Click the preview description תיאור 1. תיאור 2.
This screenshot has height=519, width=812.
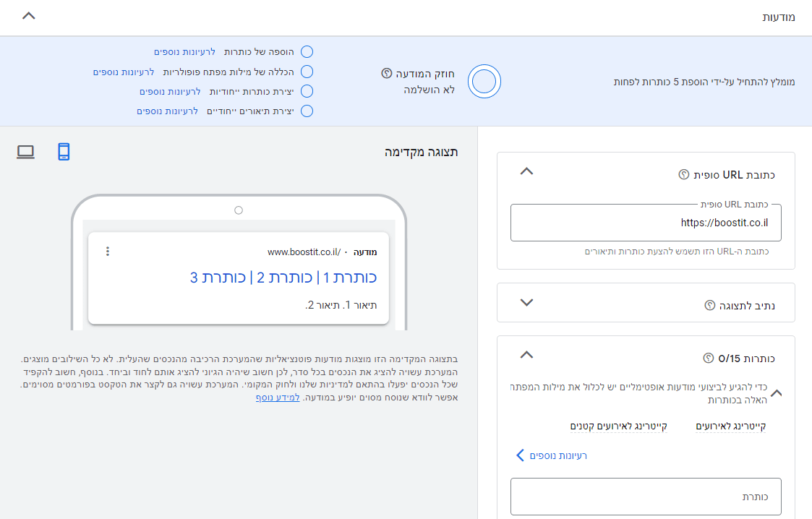(x=341, y=305)
